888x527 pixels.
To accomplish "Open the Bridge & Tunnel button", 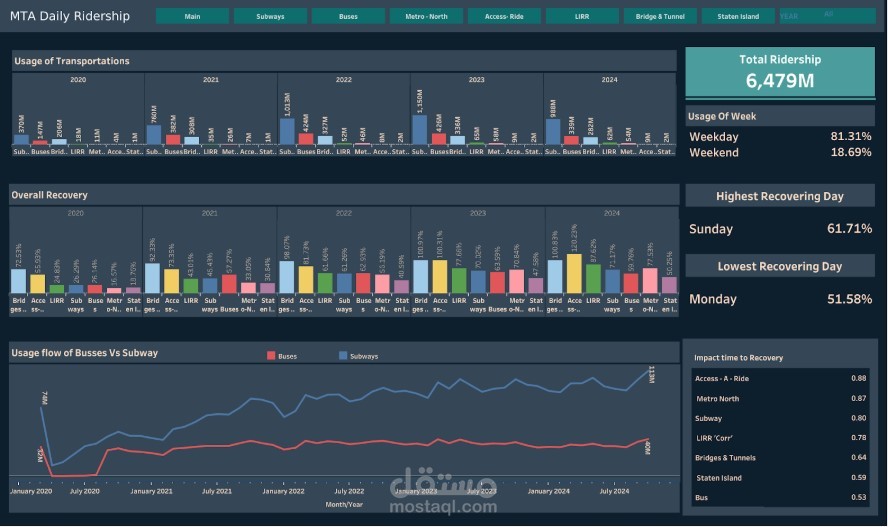I will tap(660, 16).
